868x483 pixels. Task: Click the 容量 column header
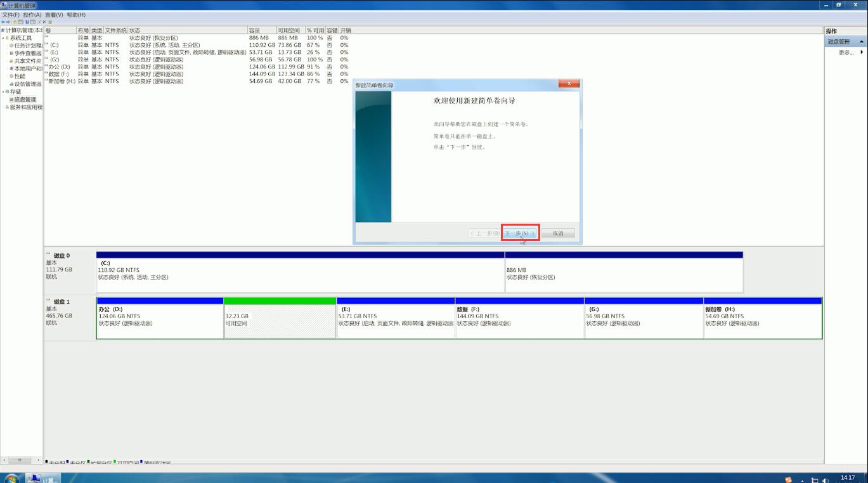(x=262, y=30)
